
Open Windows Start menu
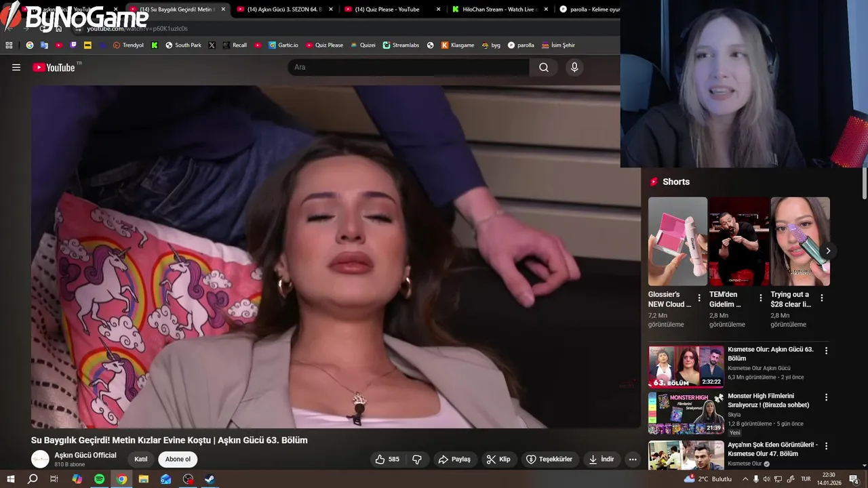tap(10, 479)
